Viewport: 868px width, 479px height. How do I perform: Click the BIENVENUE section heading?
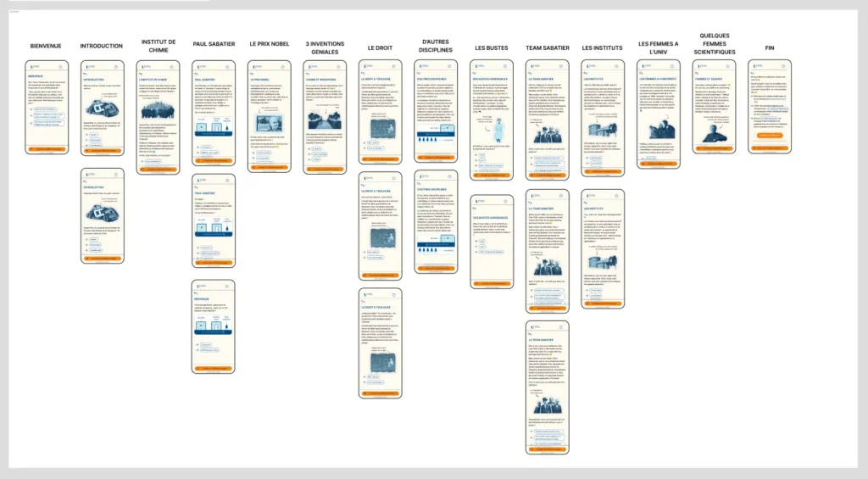tap(46, 46)
